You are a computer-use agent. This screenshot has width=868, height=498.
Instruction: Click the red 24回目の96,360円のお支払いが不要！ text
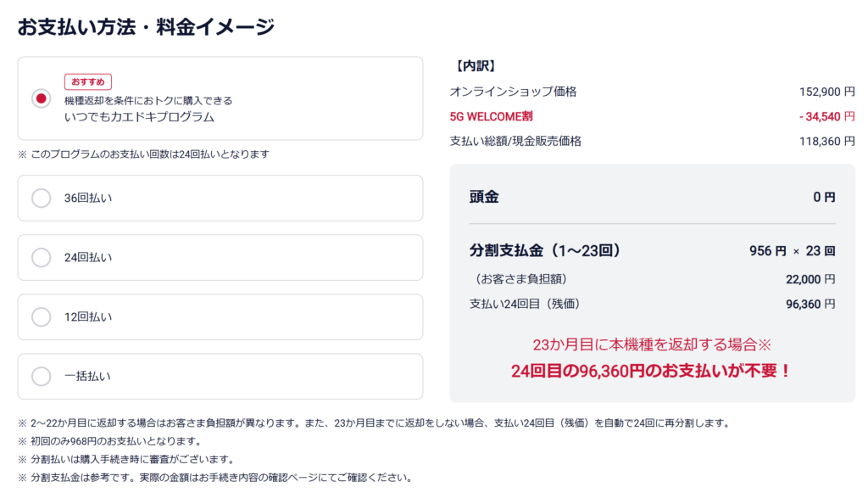point(651,371)
